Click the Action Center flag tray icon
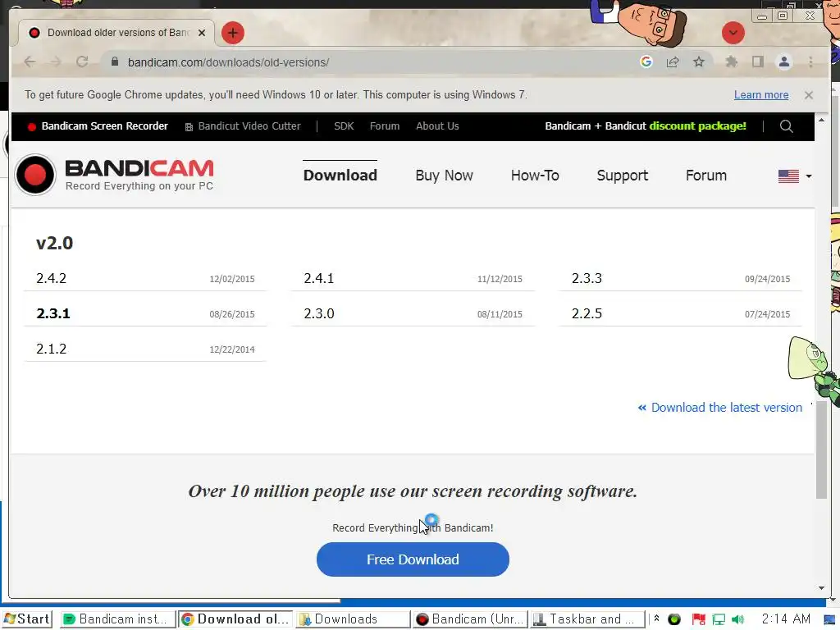This screenshot has height=630, width=840. 698,620
